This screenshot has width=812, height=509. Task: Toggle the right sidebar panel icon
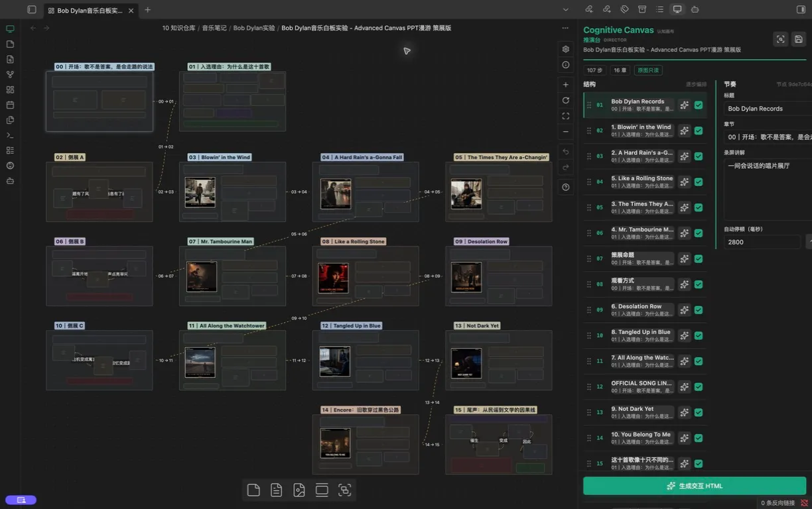pos(801,9)
